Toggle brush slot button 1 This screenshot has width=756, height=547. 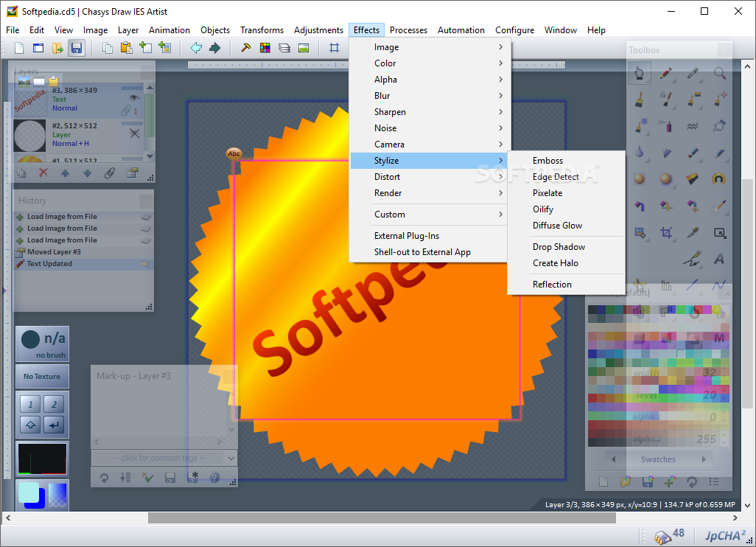(30, 404)
